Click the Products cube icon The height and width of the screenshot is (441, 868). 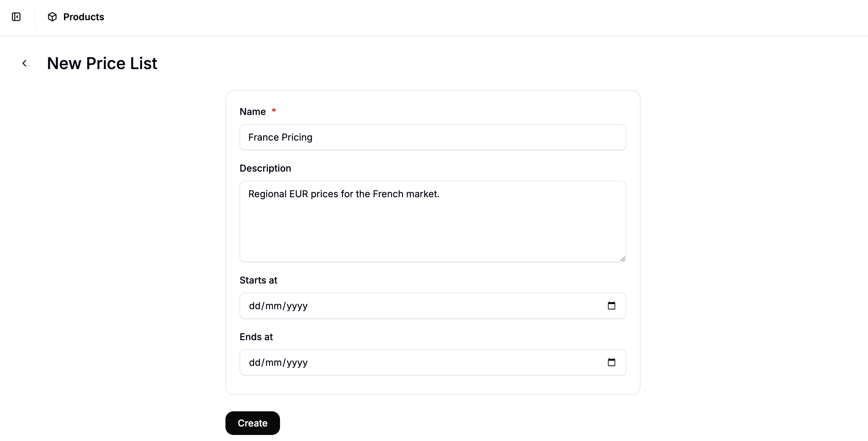click(x=52, y=17)
